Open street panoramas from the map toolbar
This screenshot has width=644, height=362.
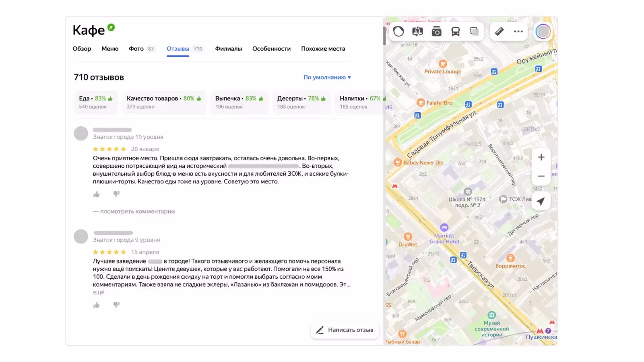pyautogui.click(x=417, y=31)
